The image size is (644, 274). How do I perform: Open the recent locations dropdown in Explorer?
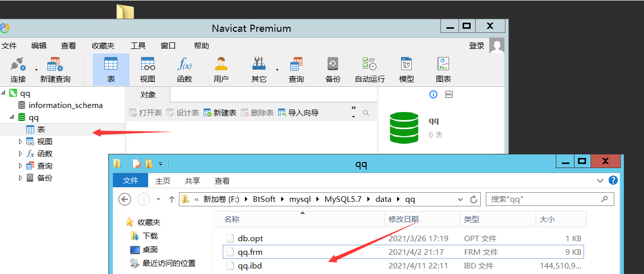point(158,199)
